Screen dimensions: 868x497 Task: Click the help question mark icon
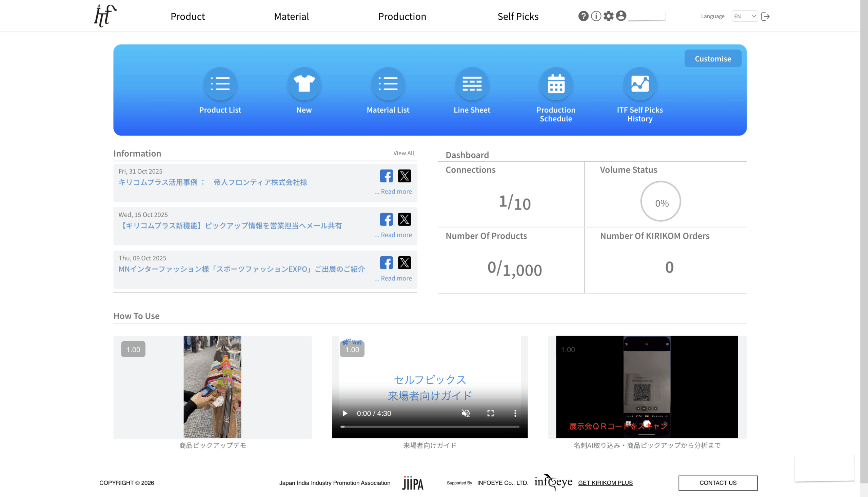click(x=583, y=16)
